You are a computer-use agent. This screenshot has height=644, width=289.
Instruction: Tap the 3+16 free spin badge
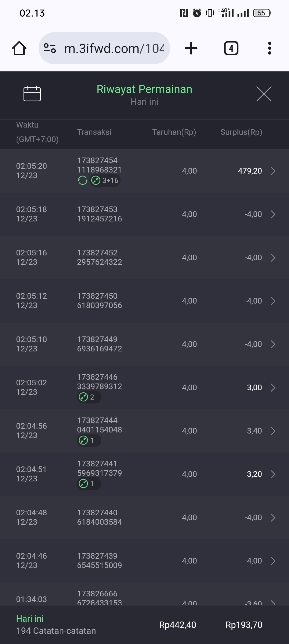(x=105, y=181)
